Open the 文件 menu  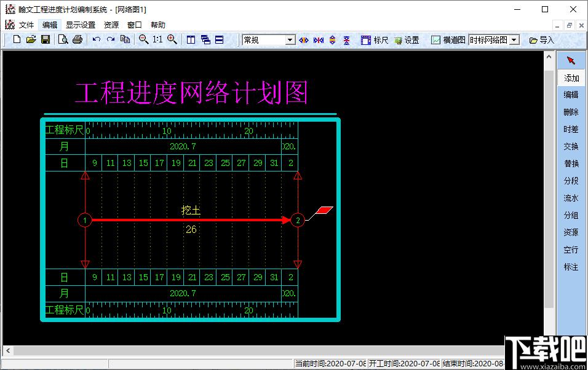point(26,25)
